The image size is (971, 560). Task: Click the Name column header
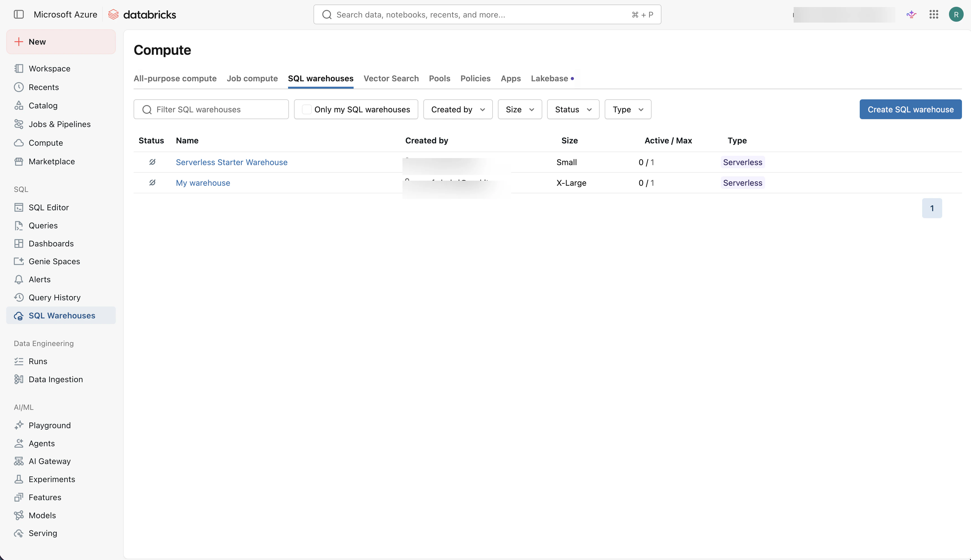point(187,141)
